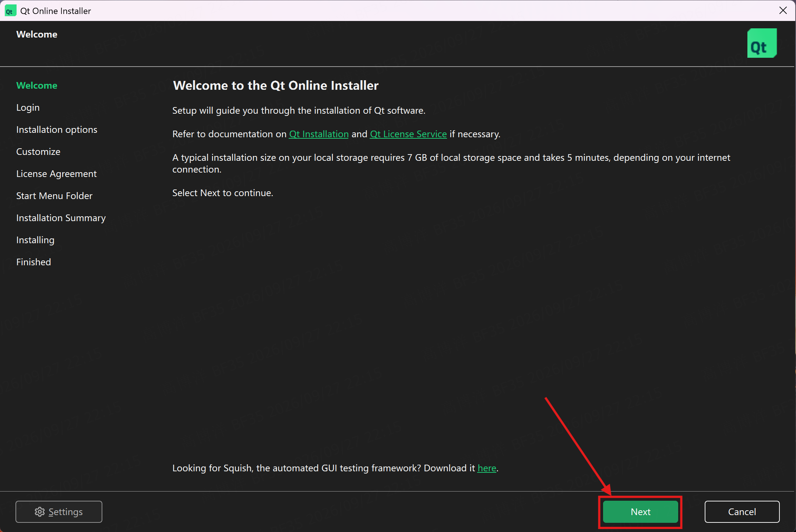The image size is (796, 532).
Task: Click the 'Setup will guide you' sentence
Action: 299,110
